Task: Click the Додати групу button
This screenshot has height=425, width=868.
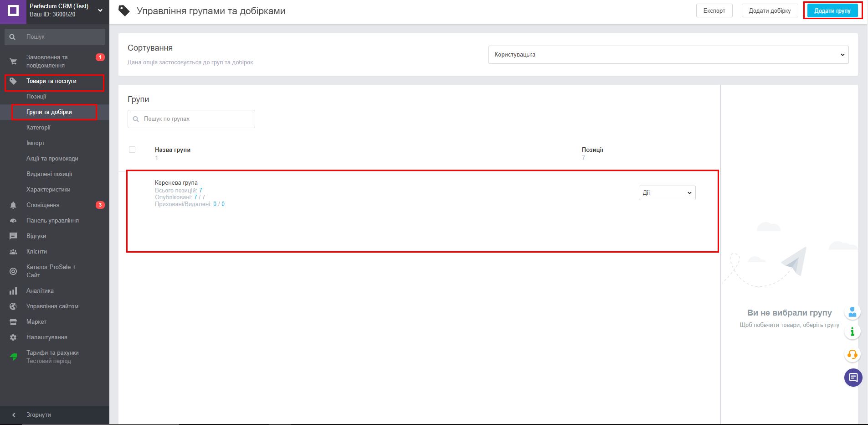Action: [x=832, y=11]
